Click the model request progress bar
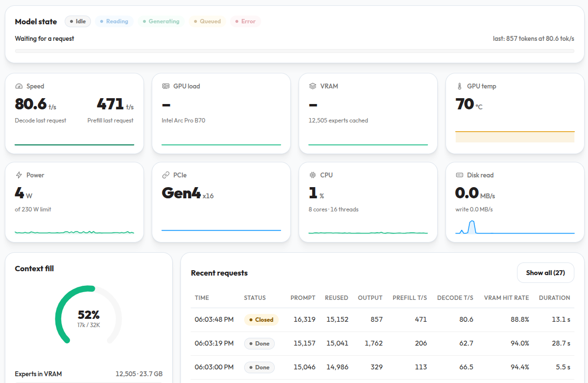 (294, 51)
